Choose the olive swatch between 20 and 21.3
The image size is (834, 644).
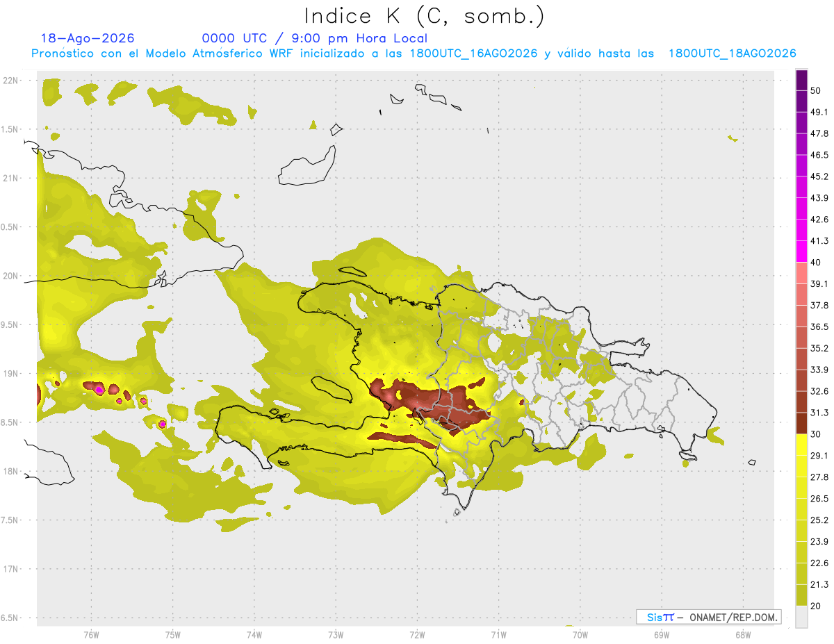point(802,595)
